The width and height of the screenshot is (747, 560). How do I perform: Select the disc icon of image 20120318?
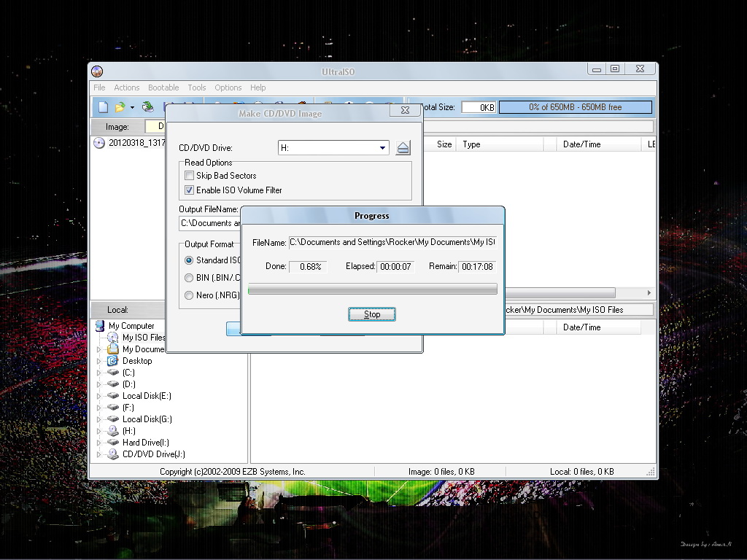pyautogui.click(x=99, y=143)
